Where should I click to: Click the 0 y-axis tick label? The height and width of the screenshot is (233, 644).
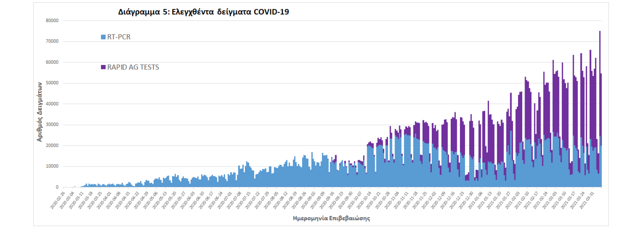click(56, 187)
